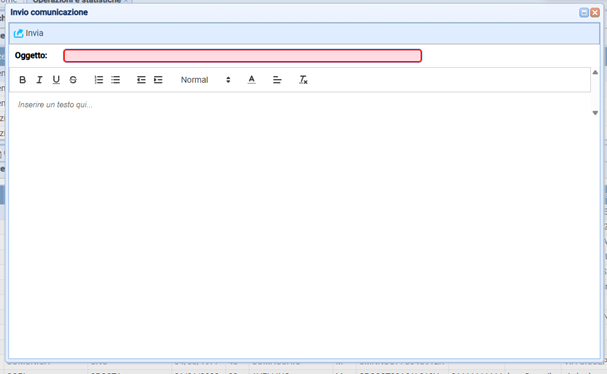Toggle italic formatting
607x374 pixels.
(39, 80)
